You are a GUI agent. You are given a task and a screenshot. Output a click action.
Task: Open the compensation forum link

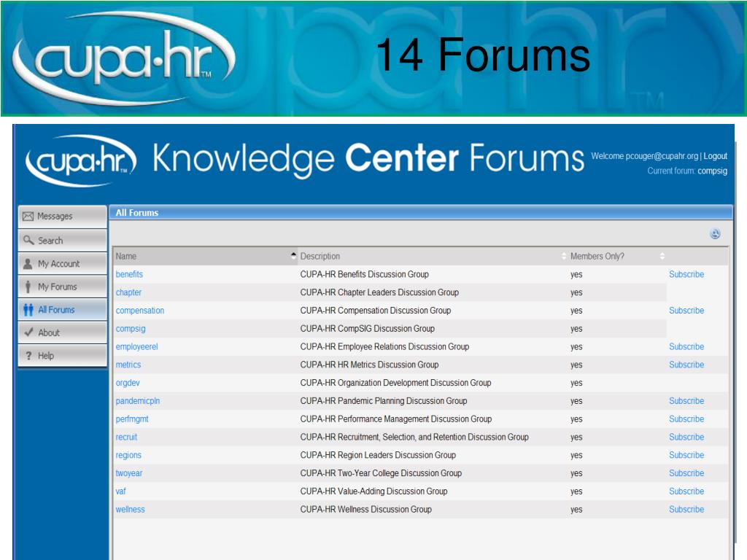(140, 311)
